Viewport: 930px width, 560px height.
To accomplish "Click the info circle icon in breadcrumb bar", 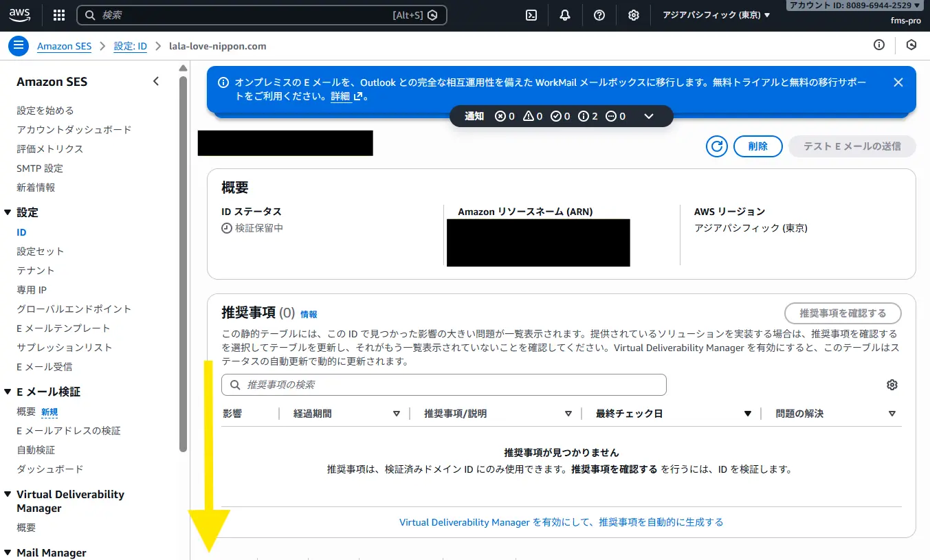I will (879, 45).
